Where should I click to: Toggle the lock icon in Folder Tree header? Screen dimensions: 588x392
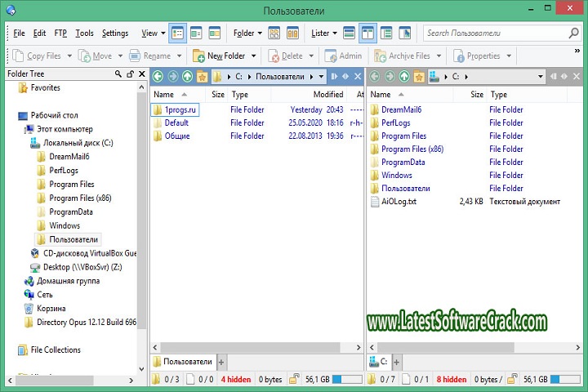(130, 73)
